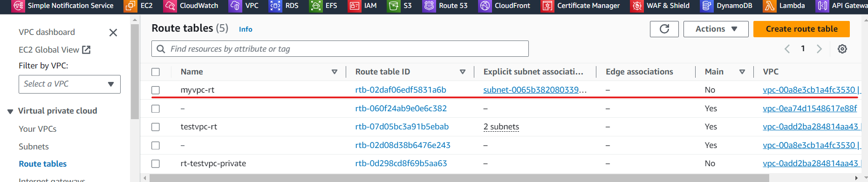
Task: Open Your VPCs in sidebar
Action: coord(38,129)
